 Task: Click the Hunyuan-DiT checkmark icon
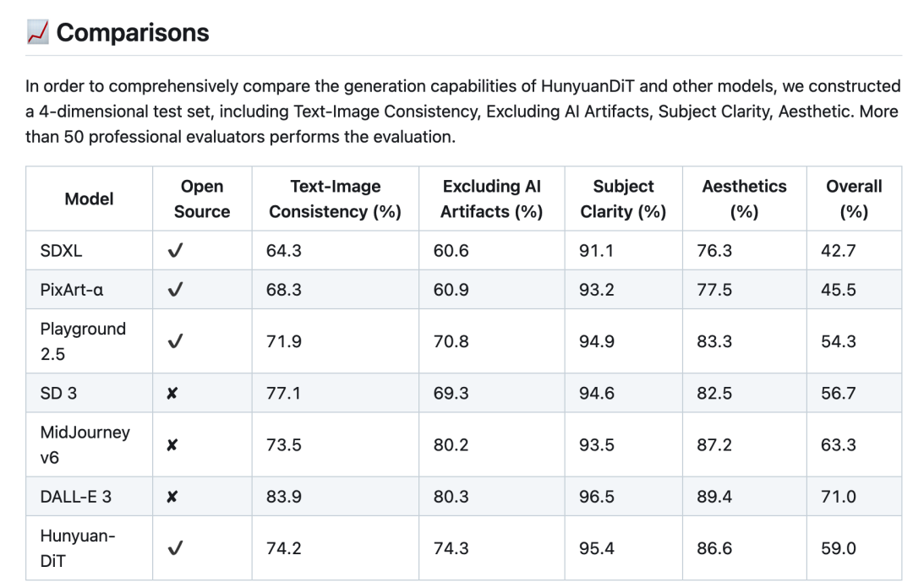(175, 548)
